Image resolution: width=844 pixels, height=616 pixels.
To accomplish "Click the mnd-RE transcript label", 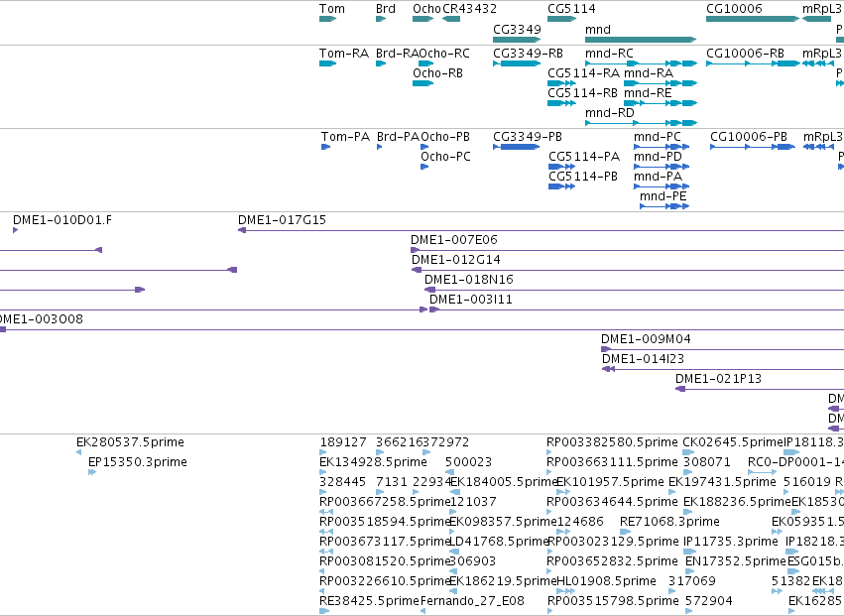I will click(648, 93).
